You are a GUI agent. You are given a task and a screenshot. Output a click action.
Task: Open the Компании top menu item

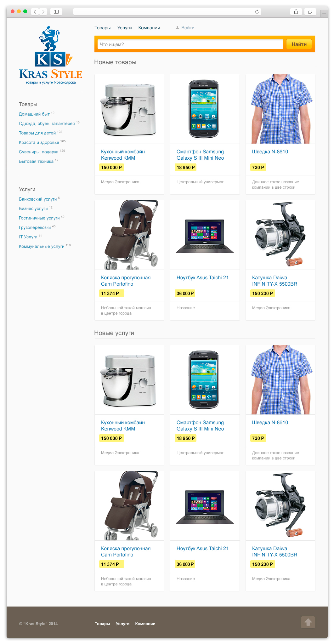tap(149, 28)
